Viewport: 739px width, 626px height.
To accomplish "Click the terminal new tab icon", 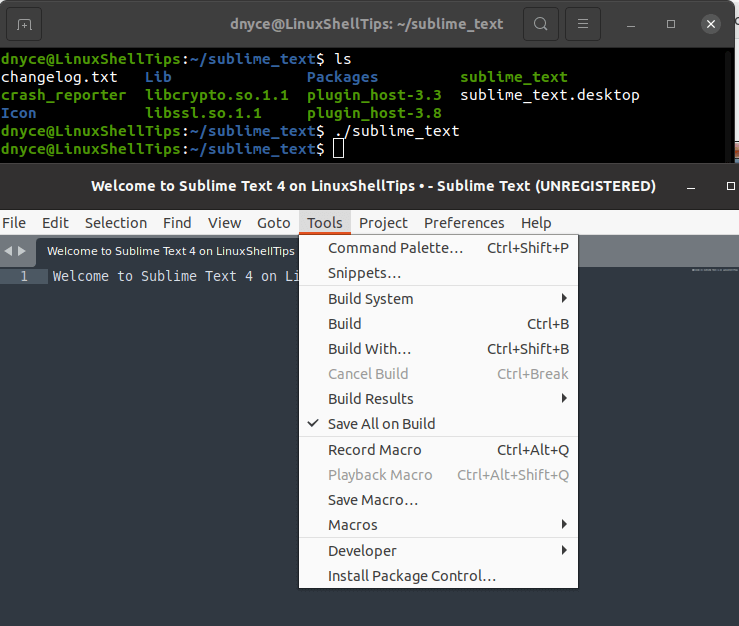I will click(24, 24).
